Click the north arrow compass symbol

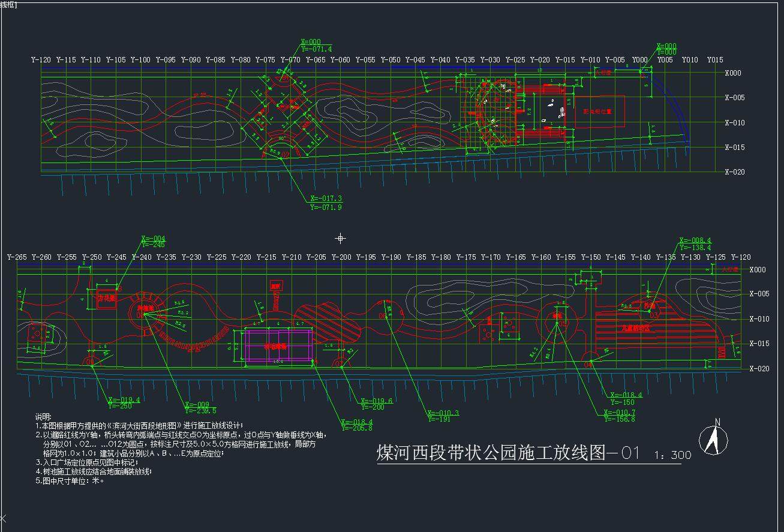pyautogui.click(x=713, y=439)
